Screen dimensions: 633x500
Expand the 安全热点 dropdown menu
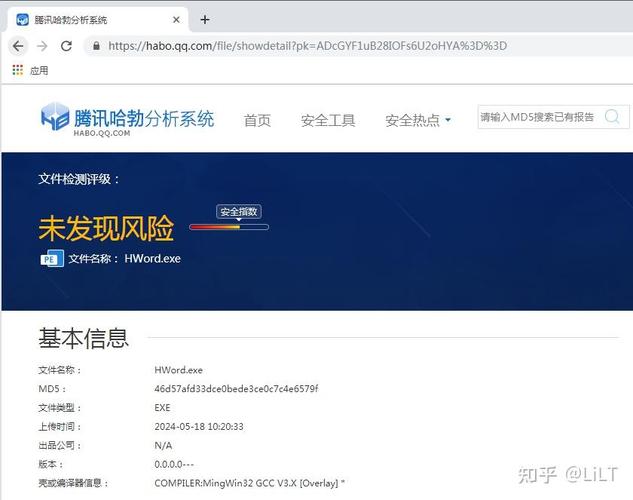tap(418, 120)
